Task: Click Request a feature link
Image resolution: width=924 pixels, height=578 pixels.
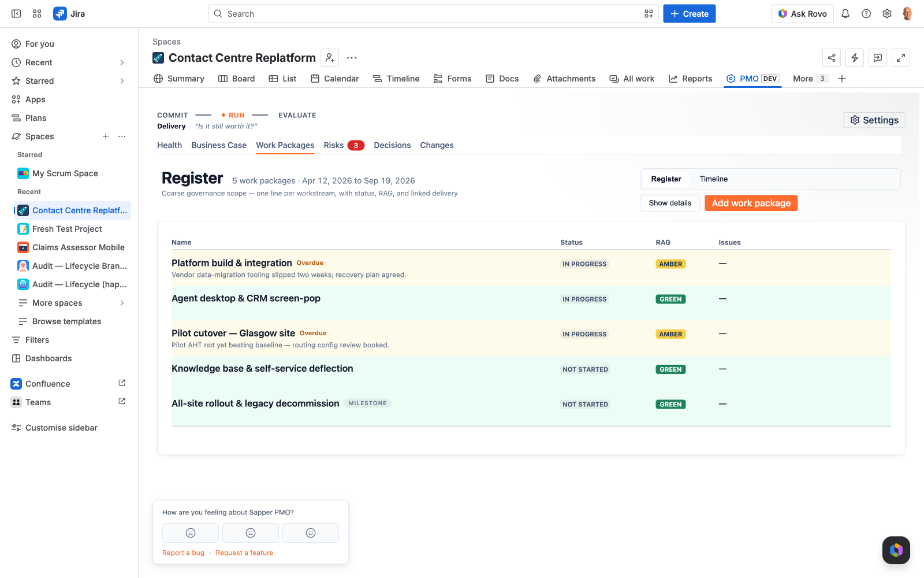Action: (x=244, y=553)
